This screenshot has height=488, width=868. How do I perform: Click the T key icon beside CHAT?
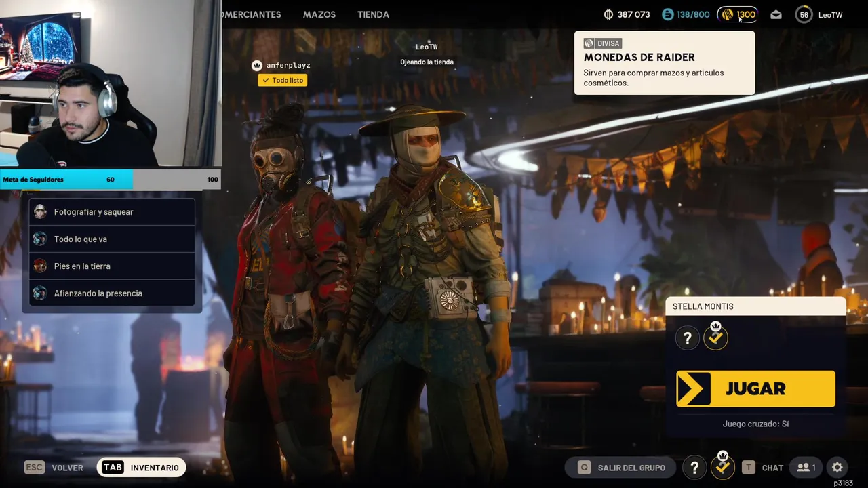748,468
